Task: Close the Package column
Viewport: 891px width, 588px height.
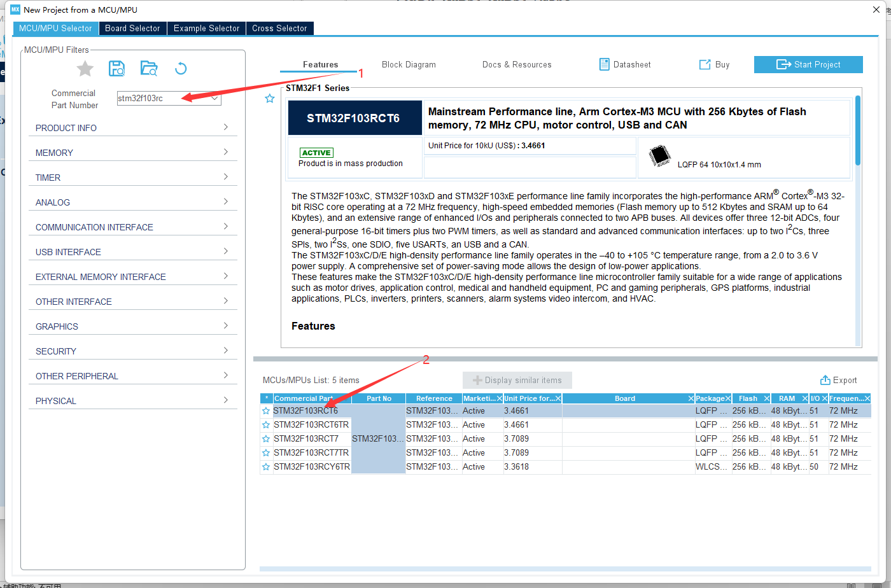Action: [x=728, y=398]
